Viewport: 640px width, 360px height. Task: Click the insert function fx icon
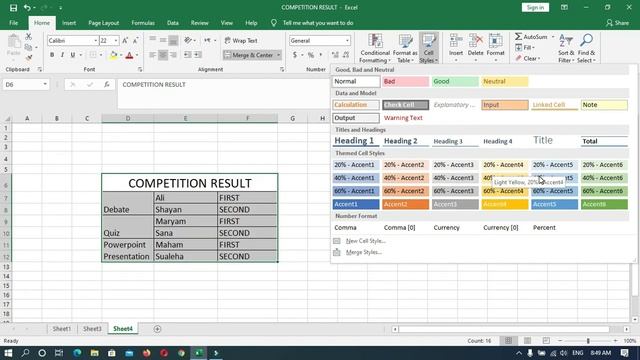tap(107, 84)
